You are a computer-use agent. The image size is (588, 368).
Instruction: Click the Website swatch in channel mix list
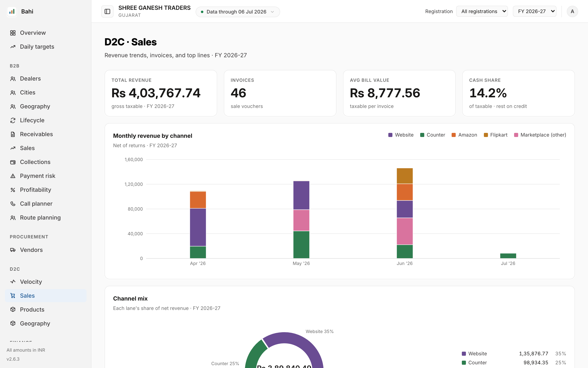click(464, 354)
